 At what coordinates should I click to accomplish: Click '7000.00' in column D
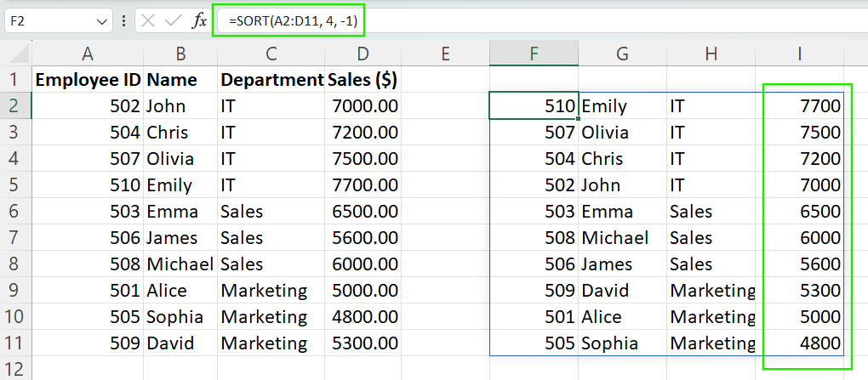point(363,105)
